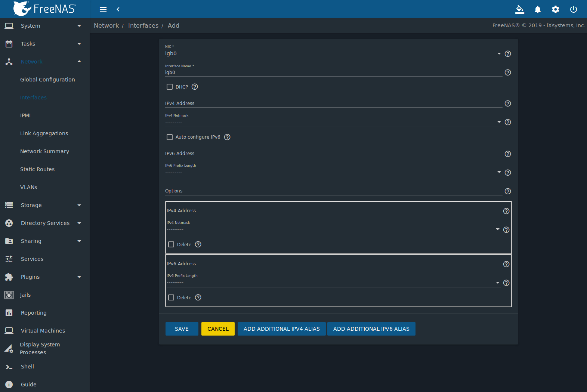
Task: Collapse sidebar with the chevron-left icon
Action: 118,9
